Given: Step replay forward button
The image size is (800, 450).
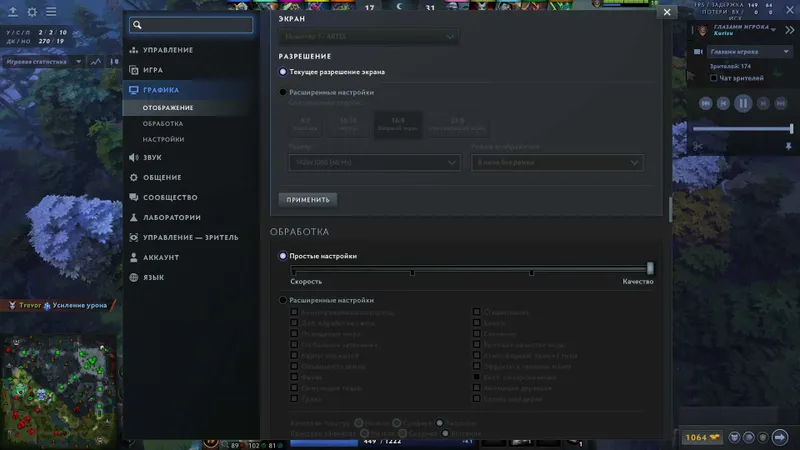Looking at the screenshot, I should pos(763,104).
